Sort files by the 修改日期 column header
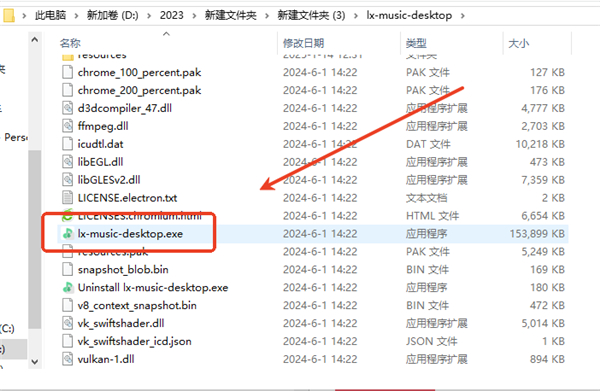Viewport: 600px width, 391px height. pyautogui.click(x=303, y=43)
